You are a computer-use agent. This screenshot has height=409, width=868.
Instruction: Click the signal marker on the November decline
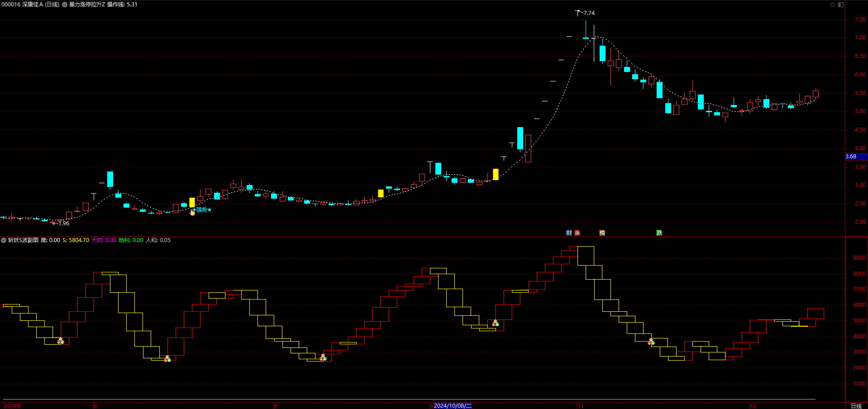pyautogui.click(x=651, y=342)
